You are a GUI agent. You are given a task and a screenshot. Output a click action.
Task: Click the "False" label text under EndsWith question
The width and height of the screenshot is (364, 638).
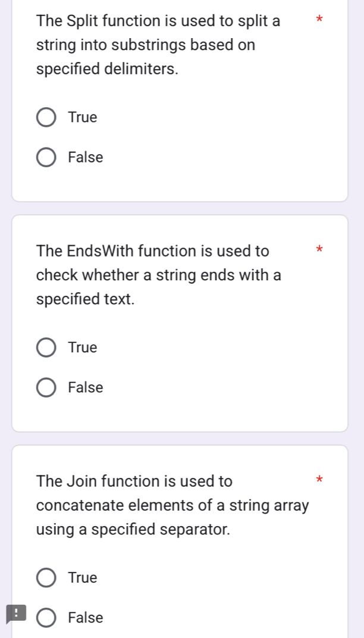[x=86, y=388]
